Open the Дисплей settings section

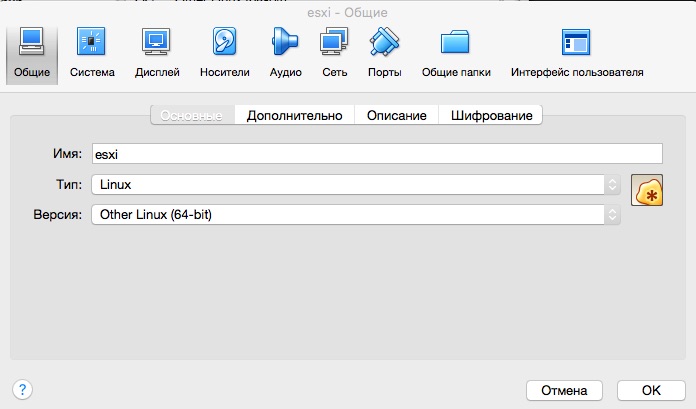click(157, 52)
